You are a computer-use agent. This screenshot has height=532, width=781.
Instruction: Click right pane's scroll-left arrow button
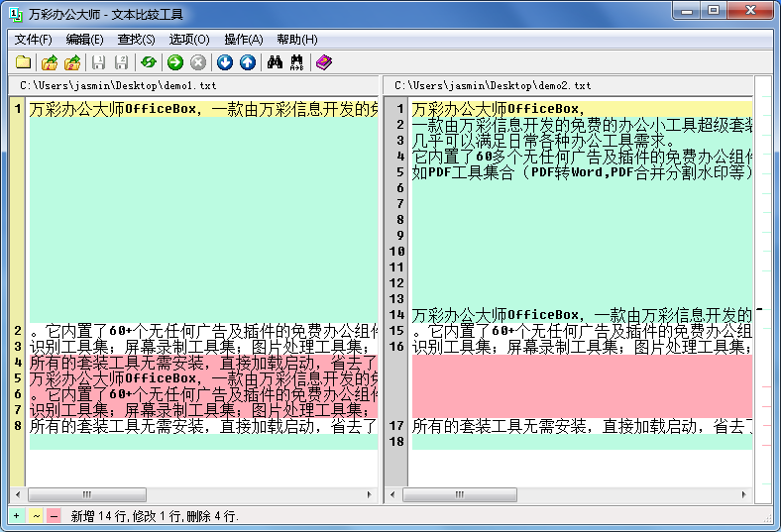(393, 494)
